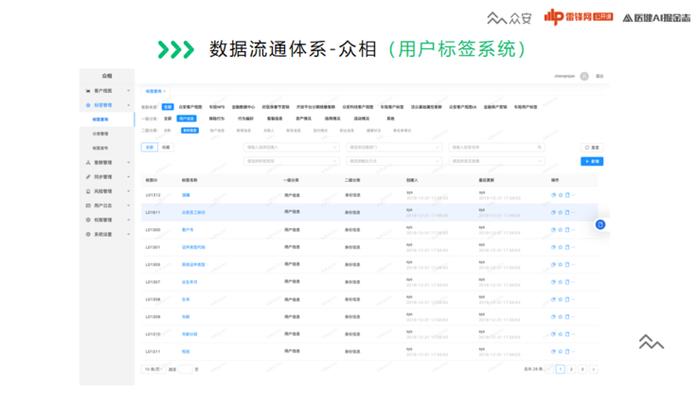700x394 pixels.
Task: Click the blue floating circular help button
Action: (600, 224)
